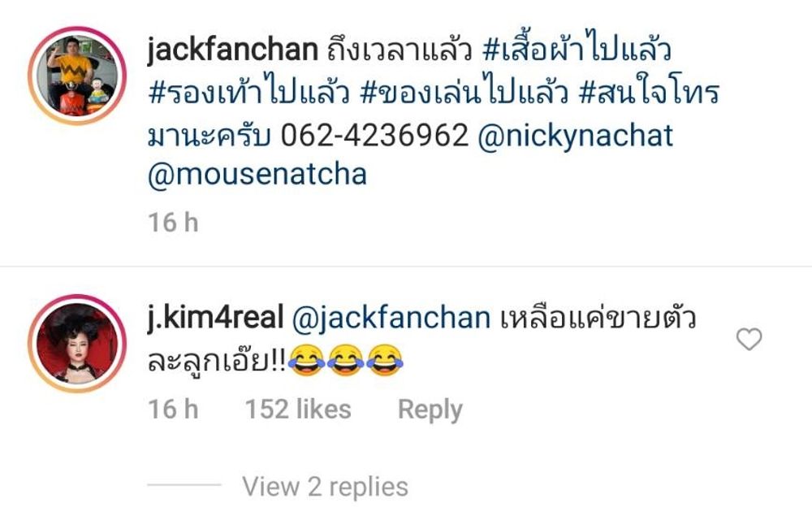Tap the @jackfanchan mention in j.kim4real's comment

(391, 318)
